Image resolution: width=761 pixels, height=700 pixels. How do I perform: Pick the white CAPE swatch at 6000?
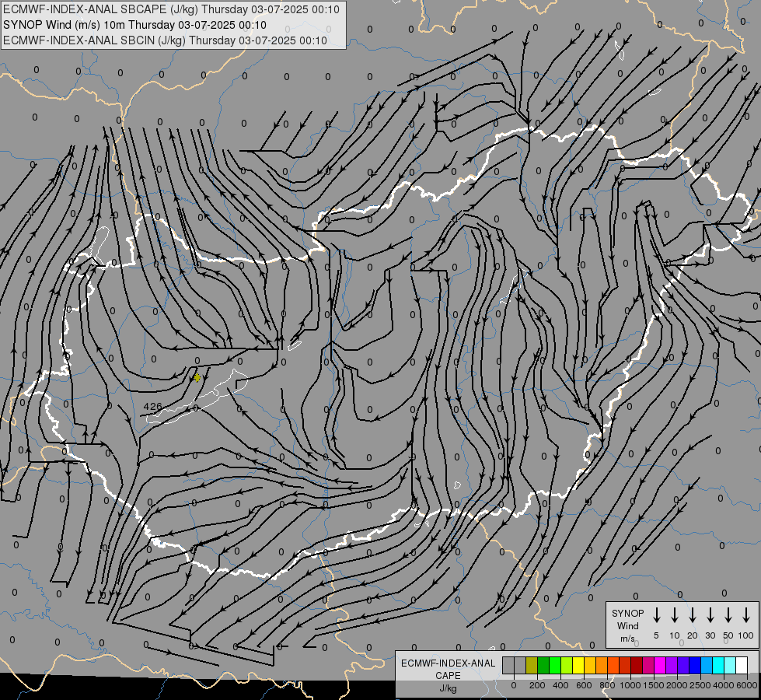click(741, 665)
